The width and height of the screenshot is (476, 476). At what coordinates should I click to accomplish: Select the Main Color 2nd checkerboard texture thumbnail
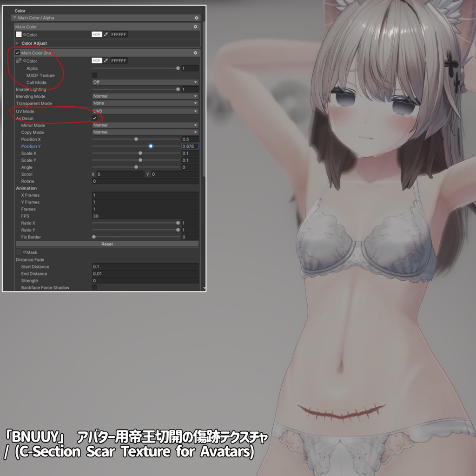pos(19,60)
